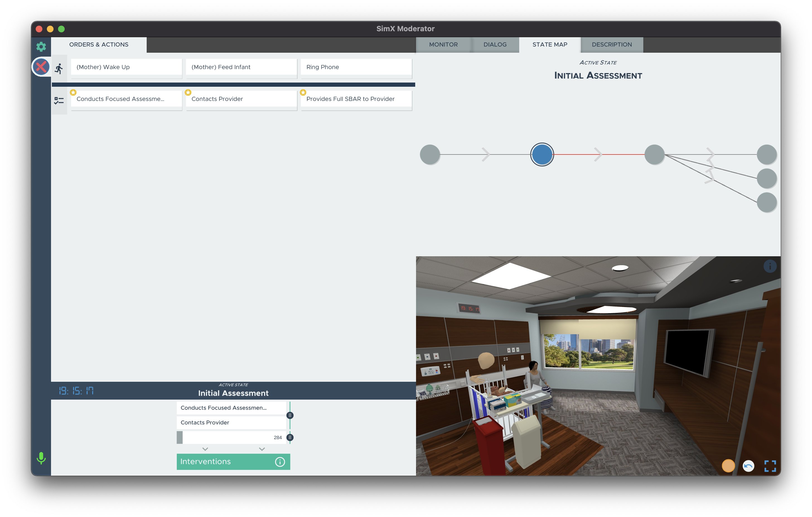The width and height of the screenshot is (812, 517).
Task: Open the scene view info icon
Action: pos(770,266)
